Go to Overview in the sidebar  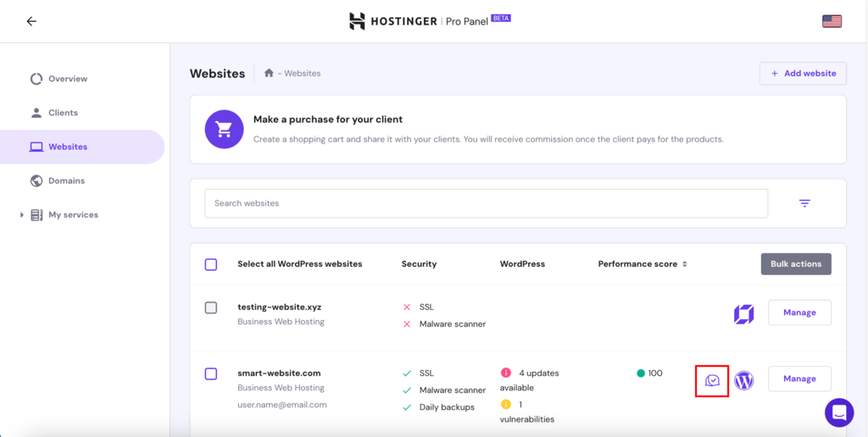coord(67,79)
